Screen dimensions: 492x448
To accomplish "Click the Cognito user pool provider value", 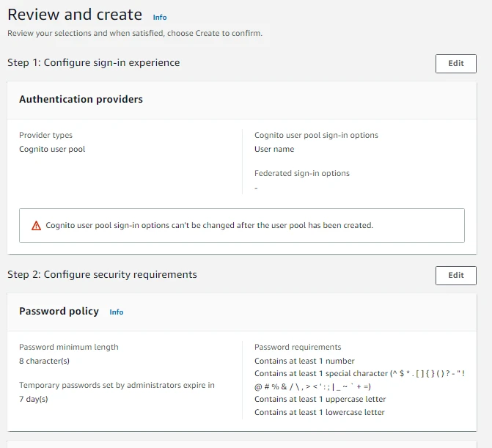I will (52, 149).
